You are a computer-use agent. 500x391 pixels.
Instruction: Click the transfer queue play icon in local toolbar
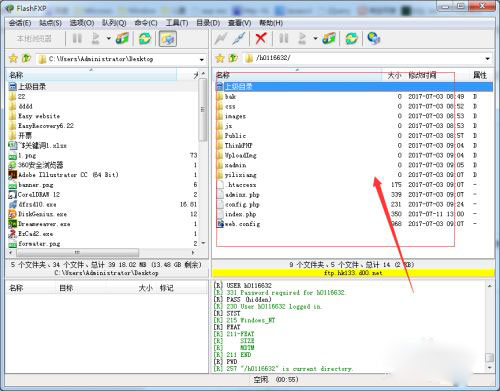coord(95,38)
